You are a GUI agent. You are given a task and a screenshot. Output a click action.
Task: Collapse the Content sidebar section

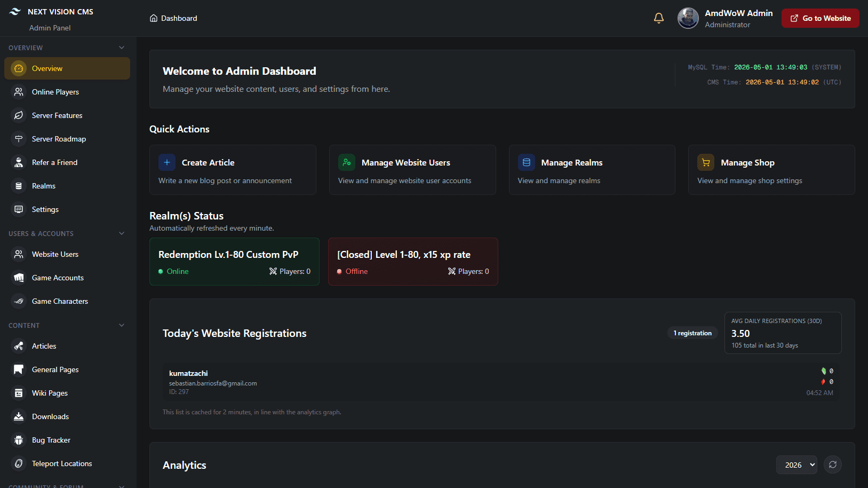click(122, 325)
